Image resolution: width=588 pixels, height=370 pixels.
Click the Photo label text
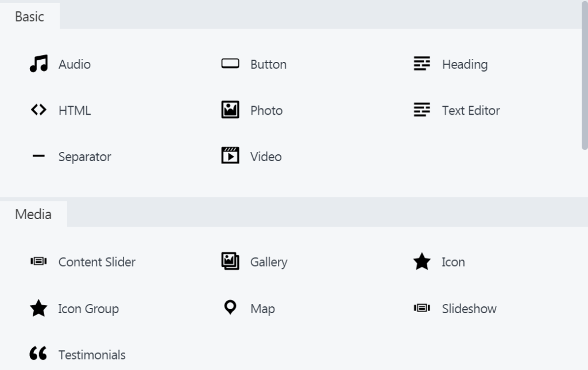click(x=266, y=110)
